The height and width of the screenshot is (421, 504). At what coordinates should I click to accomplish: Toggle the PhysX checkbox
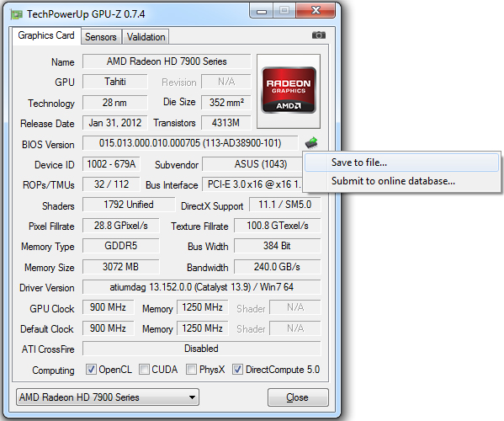pos(191,370)
